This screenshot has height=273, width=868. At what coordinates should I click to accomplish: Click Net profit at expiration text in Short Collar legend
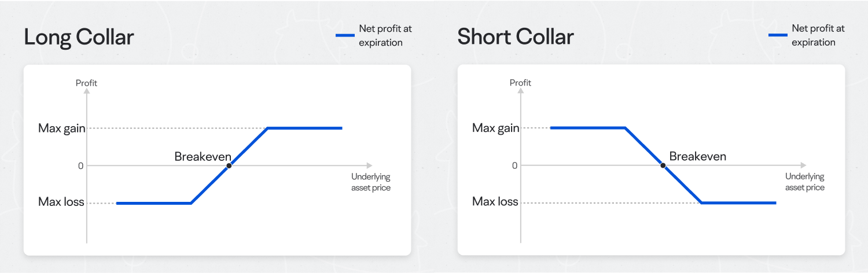pyautogui.click(x=818, y=35)
